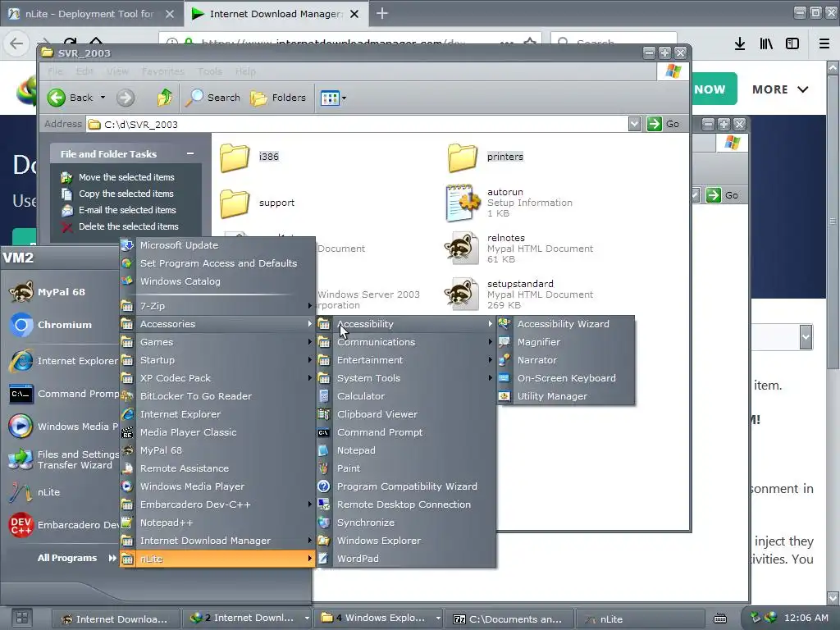Launch Calculator from Accessories
The width and height of the screenshot is (840, 630).
(x=405, y=396)
